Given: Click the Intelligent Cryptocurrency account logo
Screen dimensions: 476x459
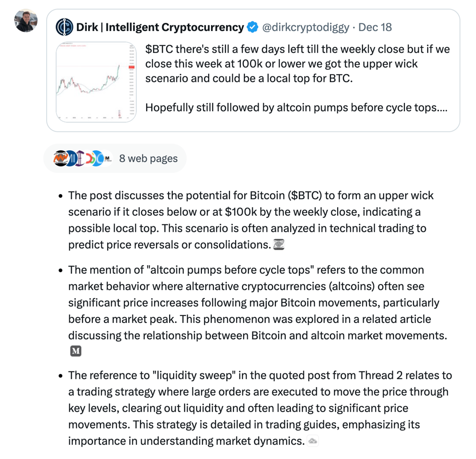Looking at the screenshot, I should coord(64,27).
